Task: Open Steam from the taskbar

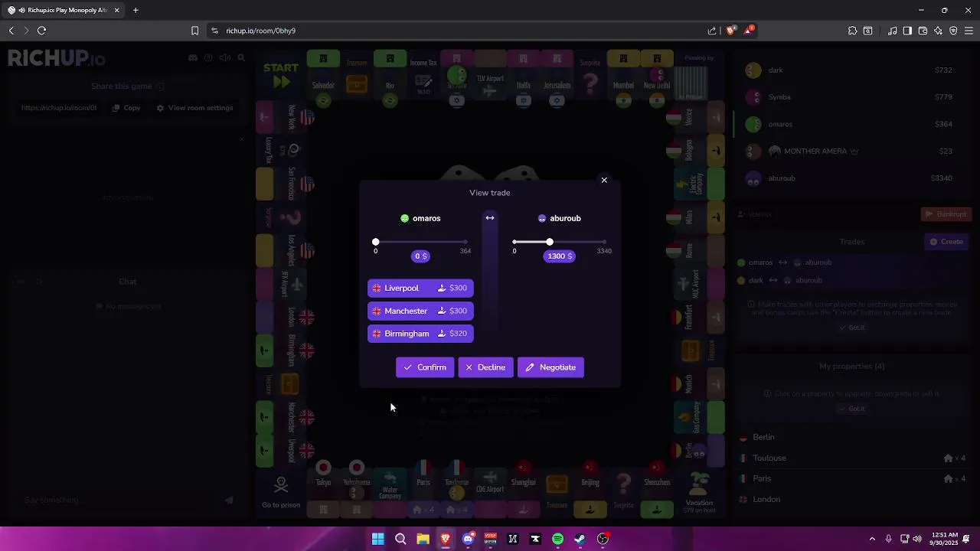Action: coord(580,540)
